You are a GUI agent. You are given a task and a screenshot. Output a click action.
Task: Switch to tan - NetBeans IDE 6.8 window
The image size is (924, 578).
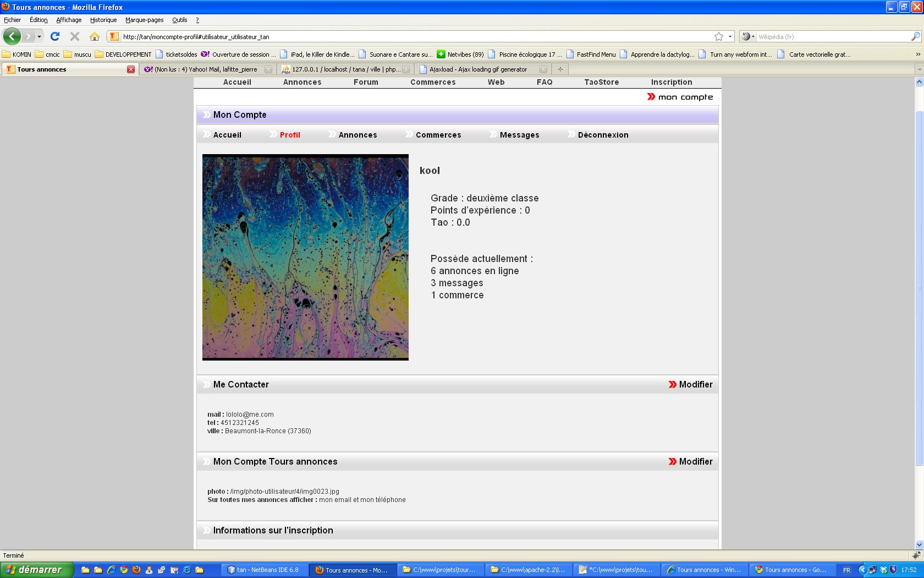265,570
